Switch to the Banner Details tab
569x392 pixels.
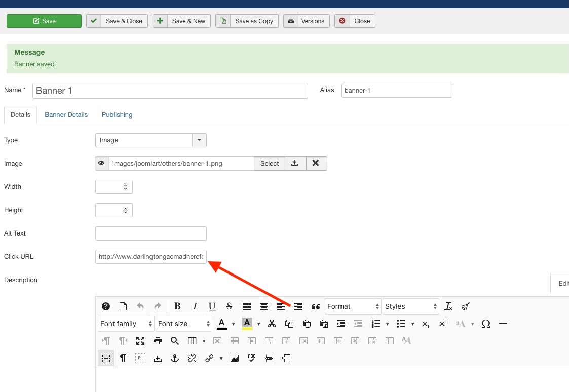point(66,115)
